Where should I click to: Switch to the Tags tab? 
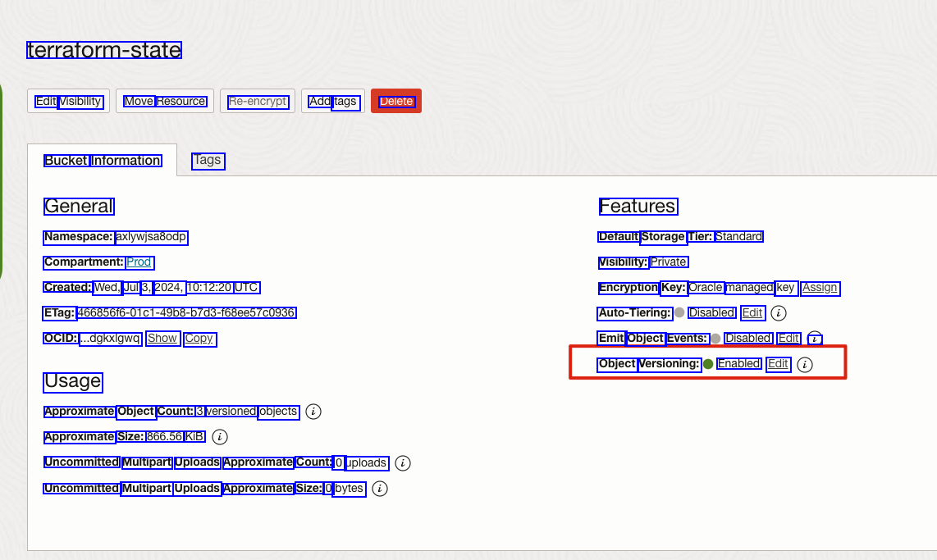point(208,160)
